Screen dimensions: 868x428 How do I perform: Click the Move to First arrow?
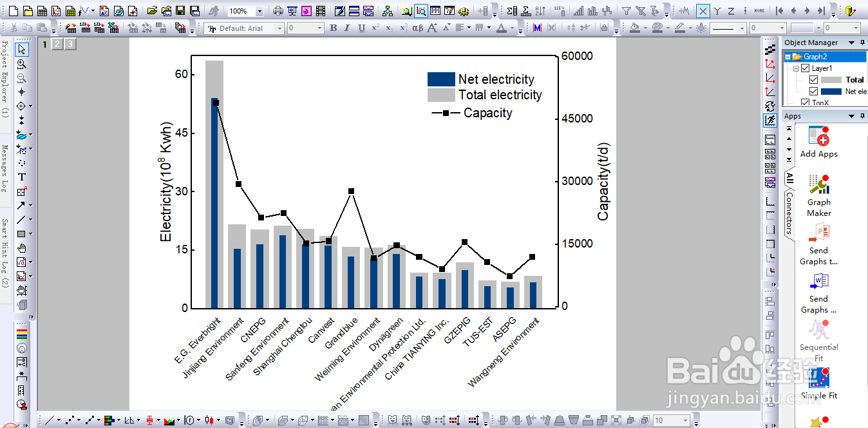(x=779, y=11)
